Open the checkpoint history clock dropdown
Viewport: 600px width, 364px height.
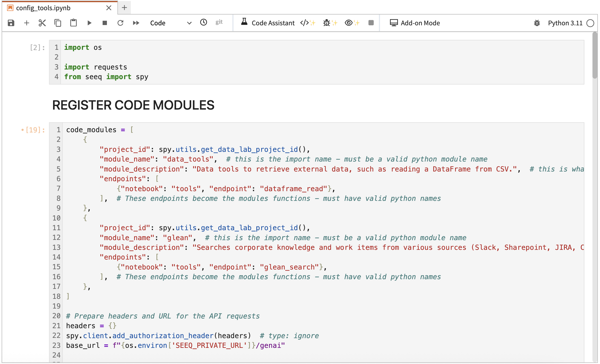click(x=204, y=23)
